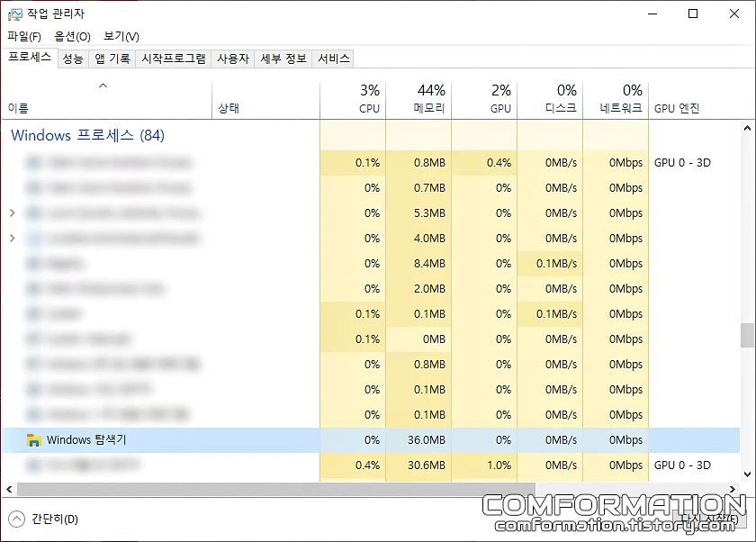Screen dimensions: 756x542
Task: Click the 0MB memory cell
Action: coord(418,339)
